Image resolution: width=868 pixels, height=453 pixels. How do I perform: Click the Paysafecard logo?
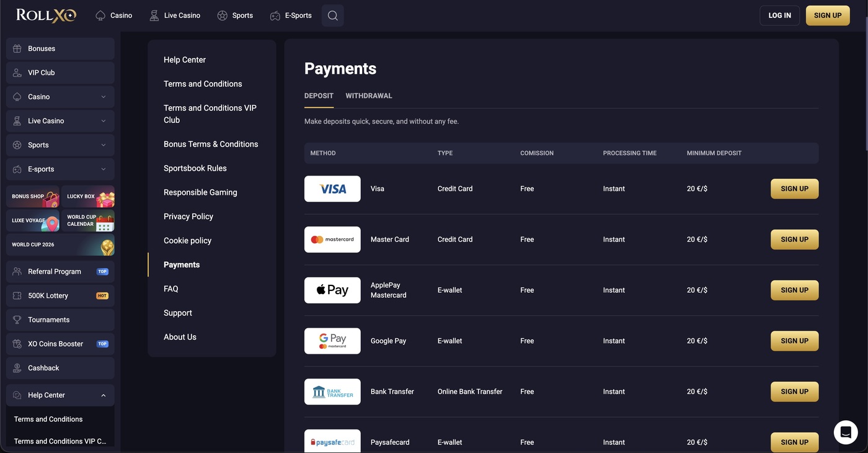[x=332, y=441]
